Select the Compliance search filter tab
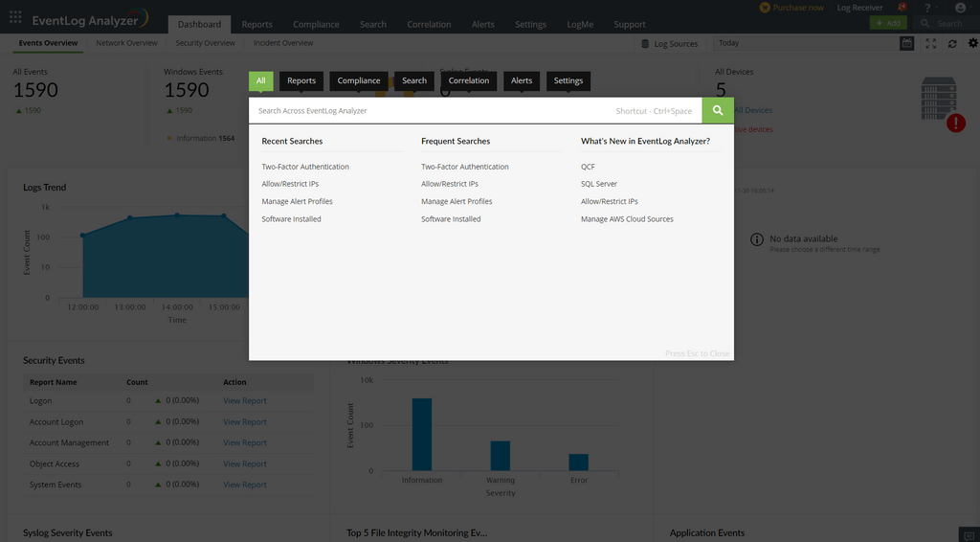980x542 pixels. pyautogui.click(x=359, y=80)
